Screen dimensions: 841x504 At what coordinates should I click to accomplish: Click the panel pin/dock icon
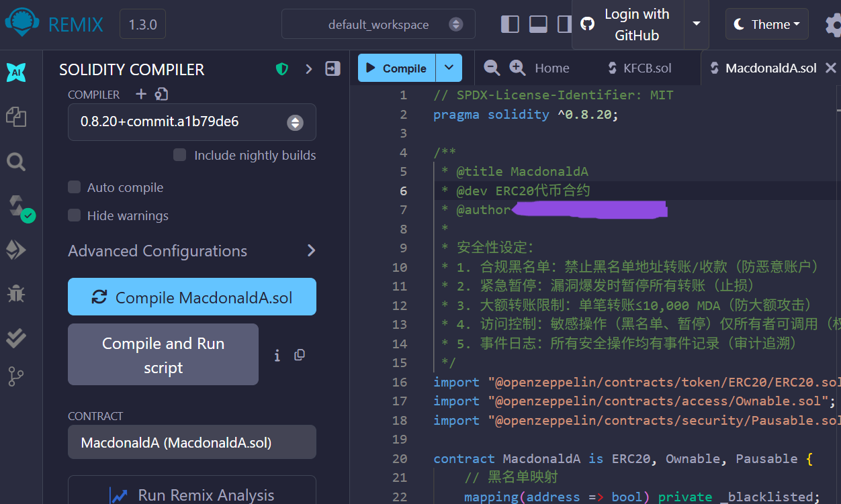[x=333, y=68]
